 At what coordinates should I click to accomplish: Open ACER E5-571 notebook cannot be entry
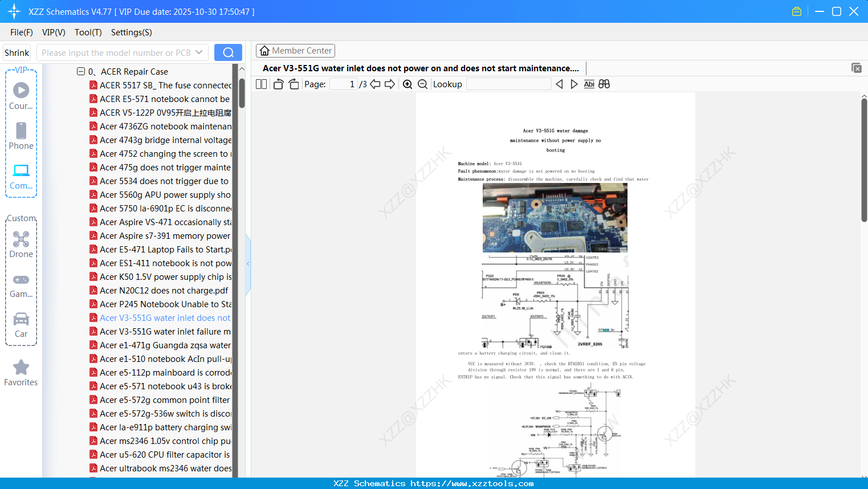(x=165, y=99)
